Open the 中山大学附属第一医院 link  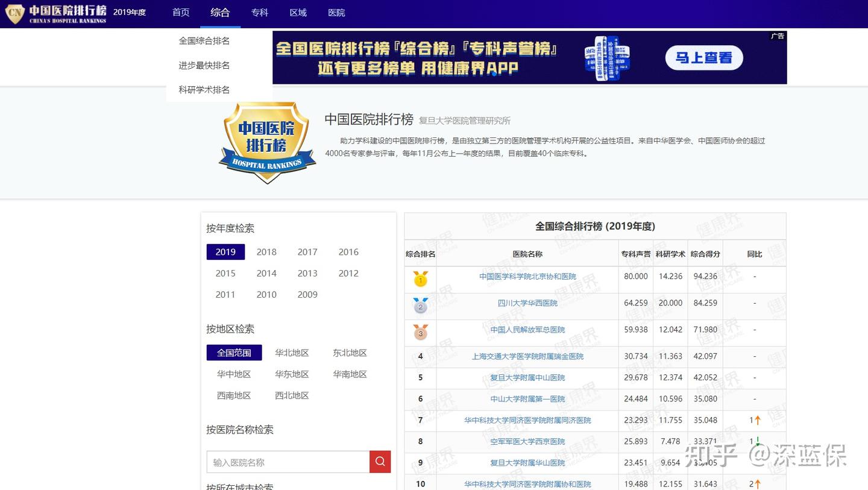pyautogui.click(x=527, y=399)
